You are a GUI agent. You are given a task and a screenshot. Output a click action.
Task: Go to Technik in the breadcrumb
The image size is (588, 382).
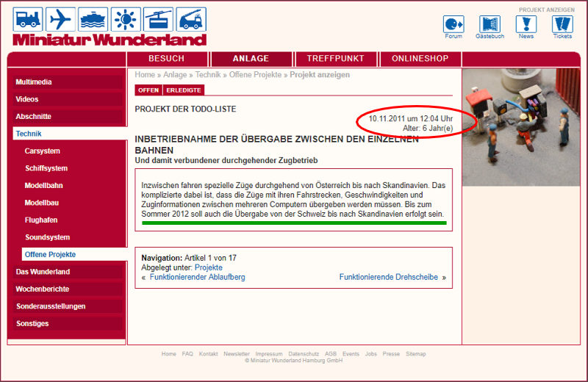tap(208, 75)
